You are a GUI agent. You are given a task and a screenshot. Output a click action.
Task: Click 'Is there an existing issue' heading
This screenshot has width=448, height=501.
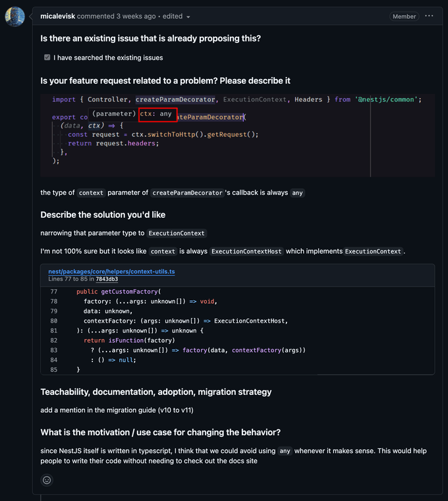click(150, 39)
